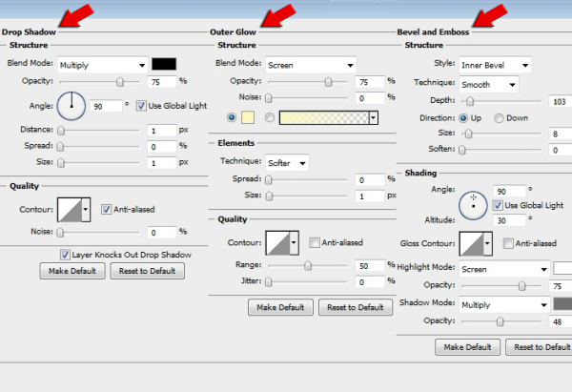The width and height of the screenshot is (572, 392).
Task: Open the Gloss Contour preview
Action: (474, 243)
